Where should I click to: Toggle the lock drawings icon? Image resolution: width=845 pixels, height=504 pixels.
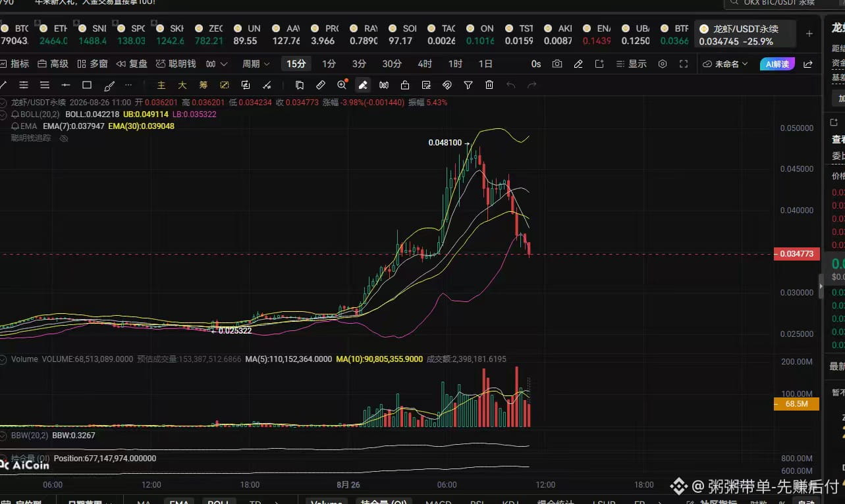[405, 85]
